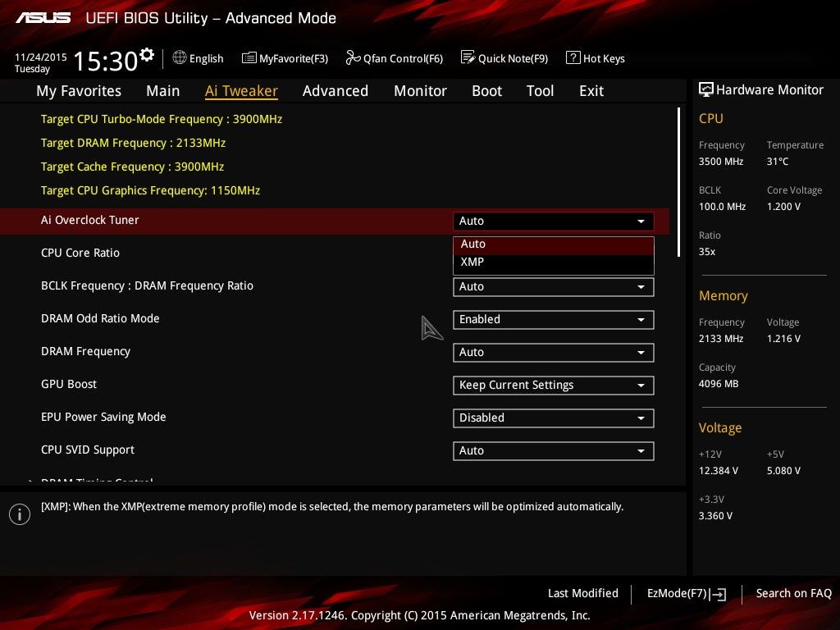
Task: Click the Qfan Control fan icon
Action: click(x=353, y=57)
